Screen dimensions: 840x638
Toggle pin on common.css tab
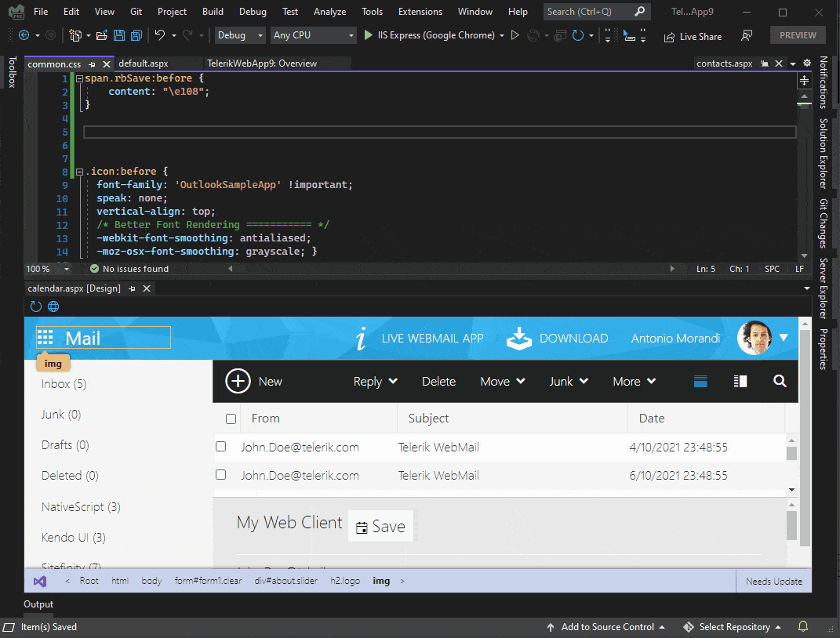(x=92, y=64)
